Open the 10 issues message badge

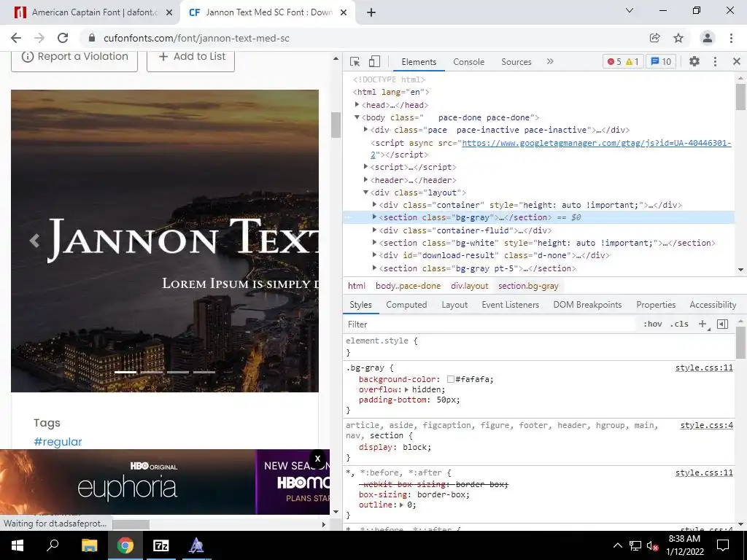tap(661, 61)
